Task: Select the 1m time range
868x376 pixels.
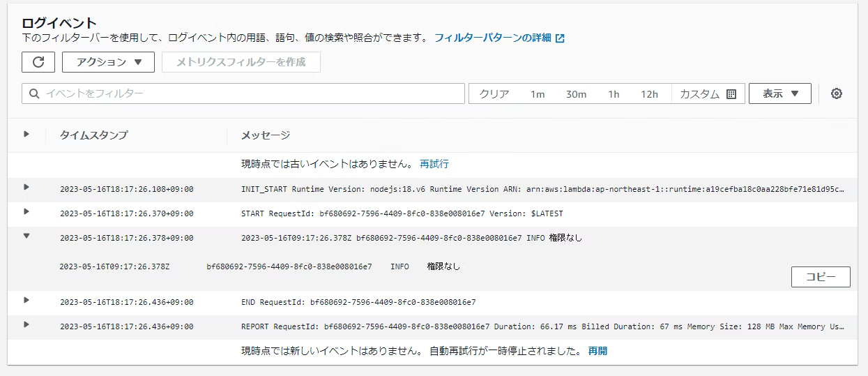Action: click(x=537, y=94)
